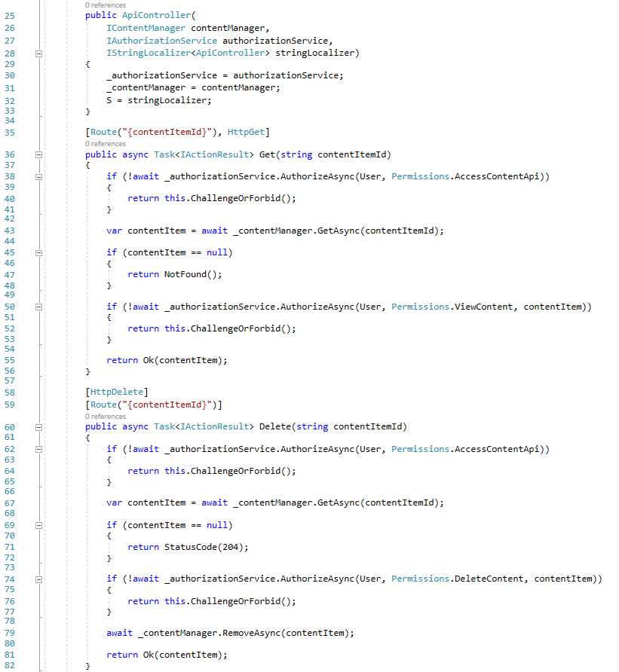Open the 0 references lens above the ApiController constructor
The image size is (619, 672).
click(x=106, y=5)
